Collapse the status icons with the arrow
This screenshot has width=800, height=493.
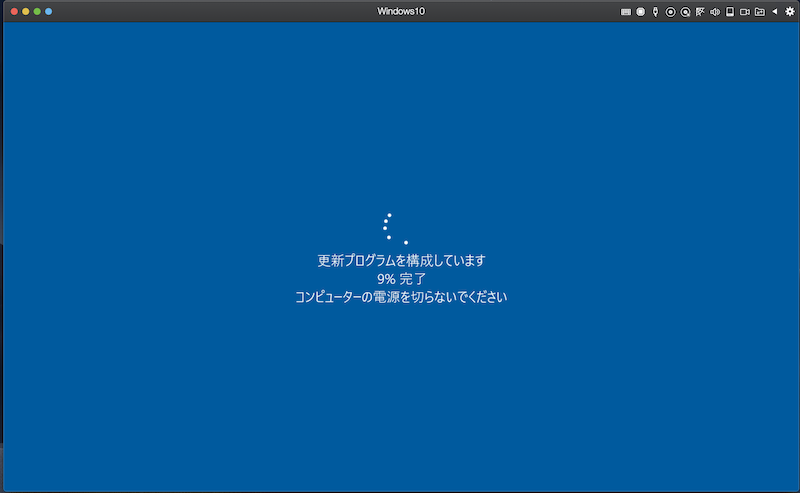point(774,11)
